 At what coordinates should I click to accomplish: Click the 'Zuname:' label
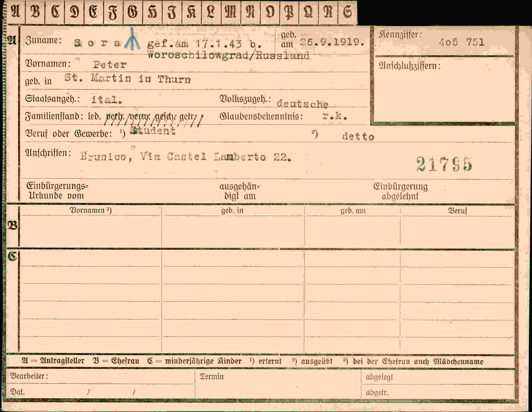click(x=43, y=40)
